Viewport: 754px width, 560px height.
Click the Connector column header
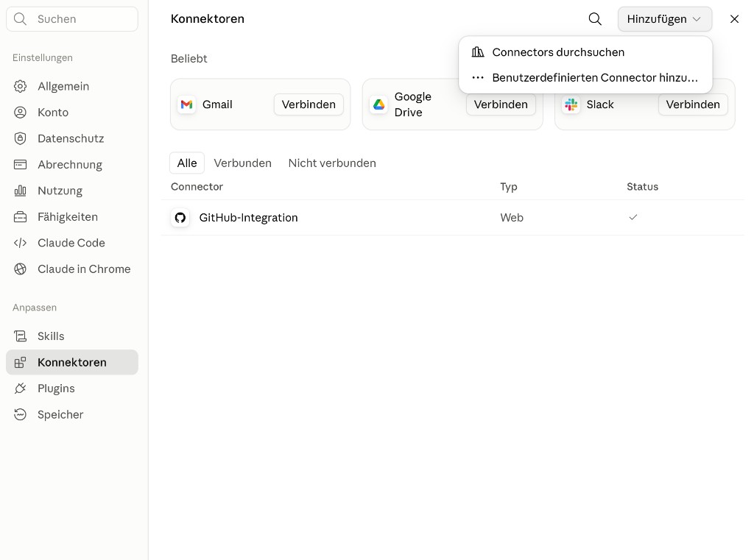(197, 186)
